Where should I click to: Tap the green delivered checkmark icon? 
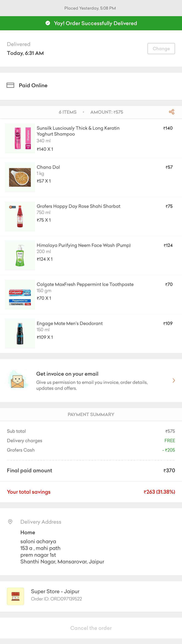(48, 23)
